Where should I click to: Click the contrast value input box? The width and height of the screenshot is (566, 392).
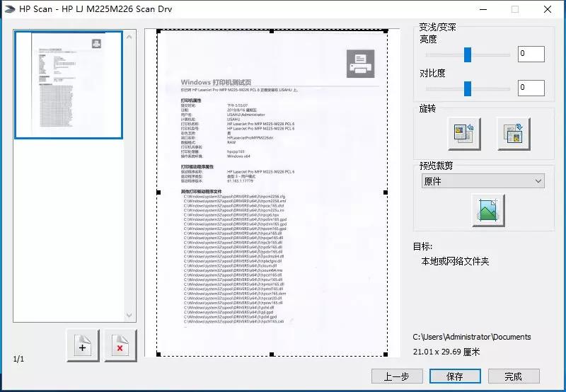(531, 88)
